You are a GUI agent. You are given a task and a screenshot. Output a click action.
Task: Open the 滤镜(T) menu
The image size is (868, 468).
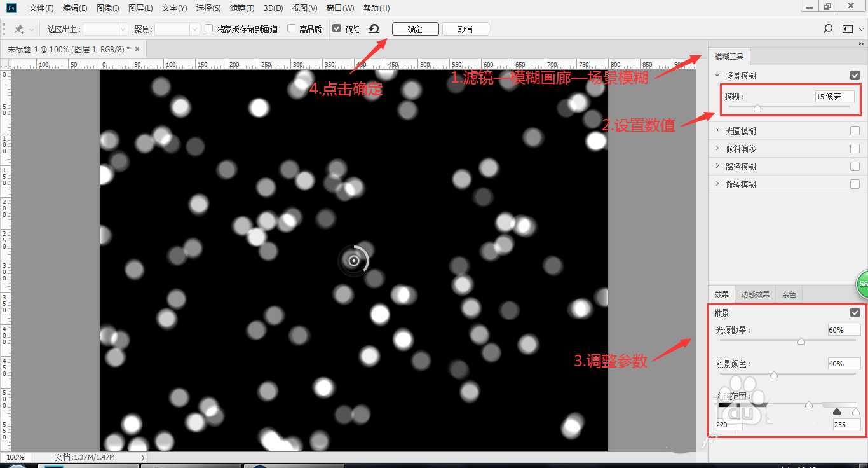click(x=242, y=8)
